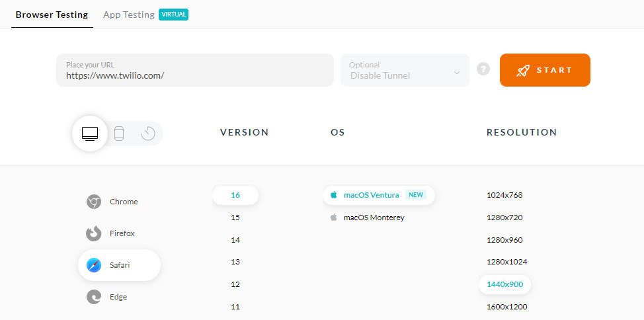Switch to the mobile device icon
The width and height of the screenshot is (644, 320).
click(x=119, y=134)
